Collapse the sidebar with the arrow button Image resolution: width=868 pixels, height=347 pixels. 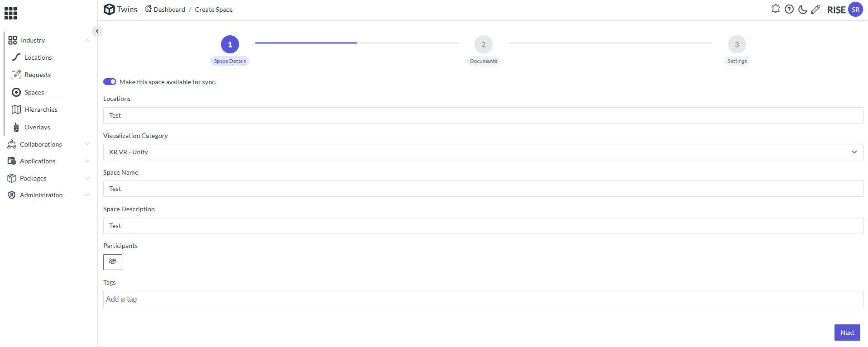click(x=97, y=31)
